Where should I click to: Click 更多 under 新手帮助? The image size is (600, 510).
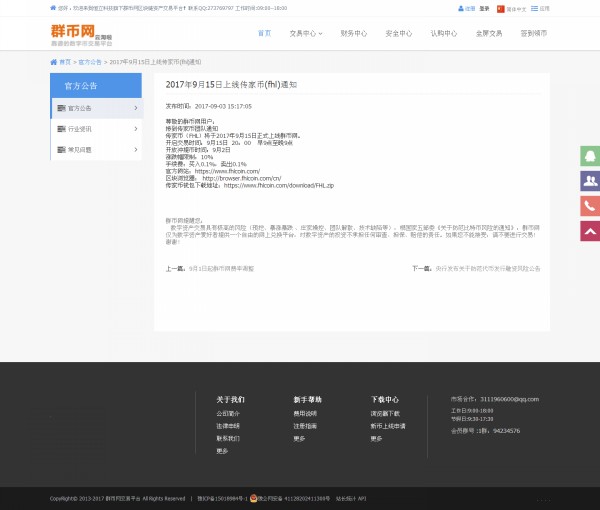click(299, 438)
